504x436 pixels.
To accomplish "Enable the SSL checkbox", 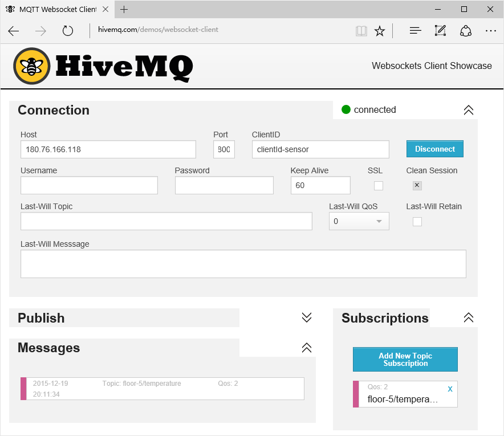I will (379, 186).
